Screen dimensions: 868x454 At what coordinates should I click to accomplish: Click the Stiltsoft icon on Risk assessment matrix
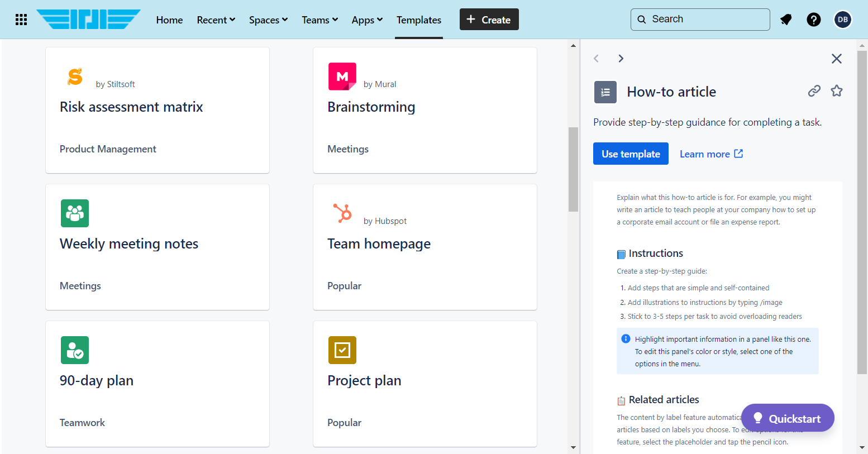click(75, 77)
